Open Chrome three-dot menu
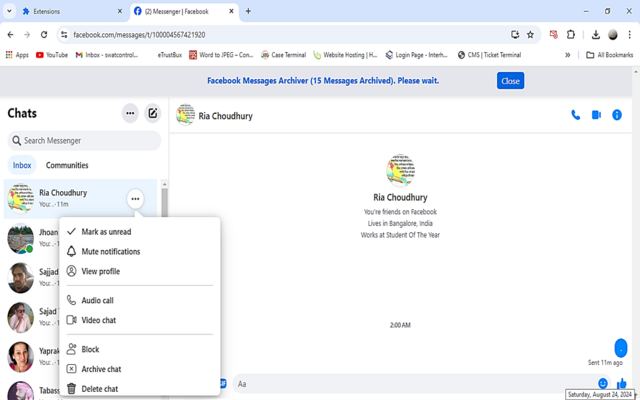Viewport: 640px width, 400px height. (629, 35)
